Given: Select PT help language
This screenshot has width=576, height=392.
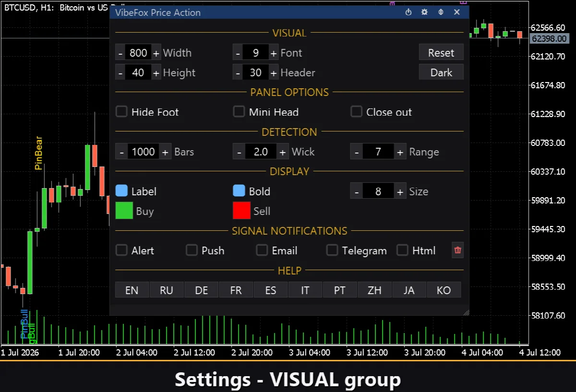Looking at the screenshot, I should (340, 290).
